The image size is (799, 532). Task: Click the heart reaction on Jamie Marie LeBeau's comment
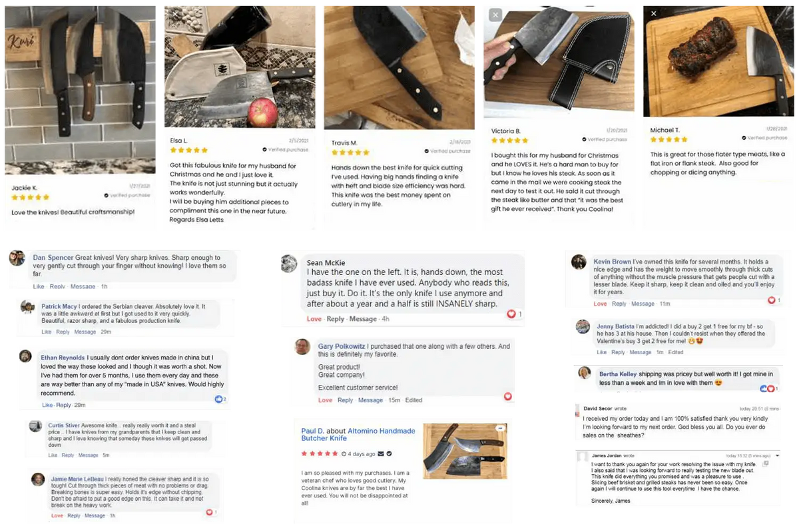click(211, 512)
